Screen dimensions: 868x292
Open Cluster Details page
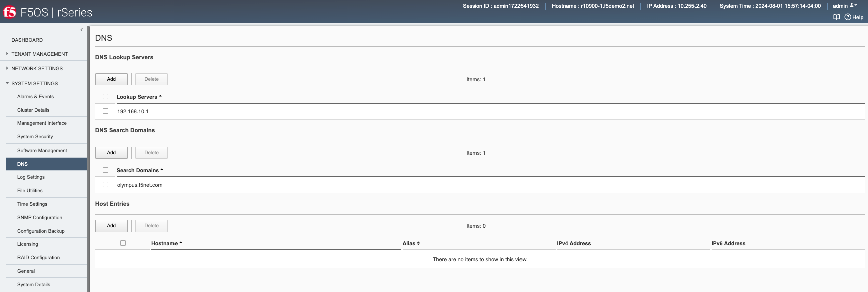click(33, 110)
